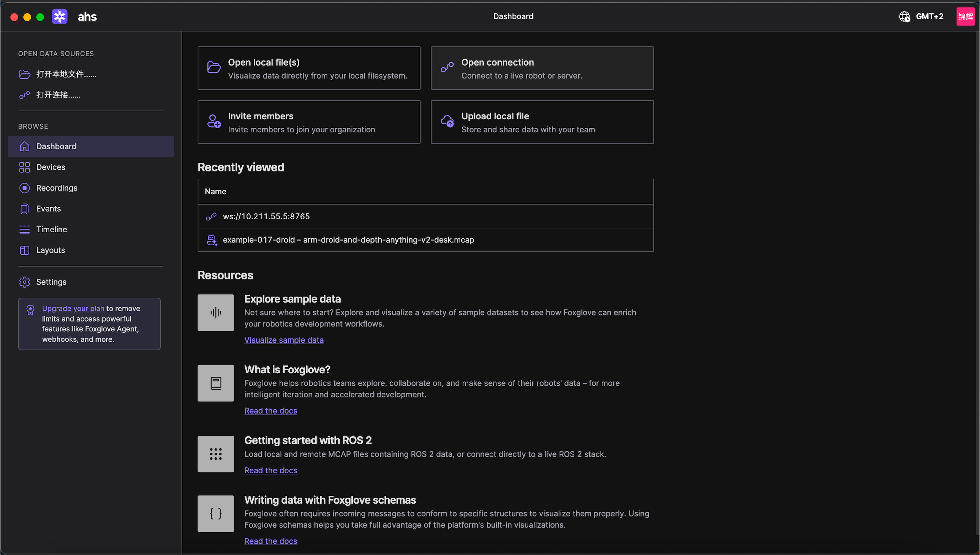This screenshot has width=980, height=555.
Task: Switch to Layouts page
Action: tap(50, 250)
